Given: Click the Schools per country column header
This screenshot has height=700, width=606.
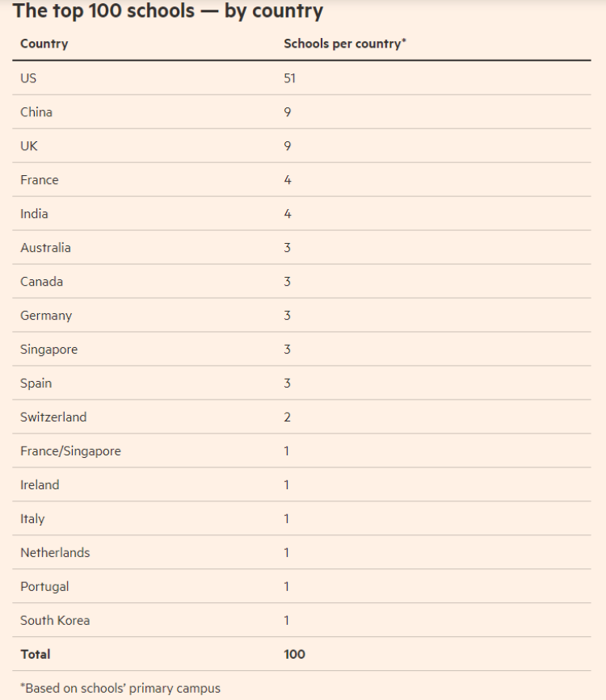Looking at the screenshot, I should coord(344,44).
